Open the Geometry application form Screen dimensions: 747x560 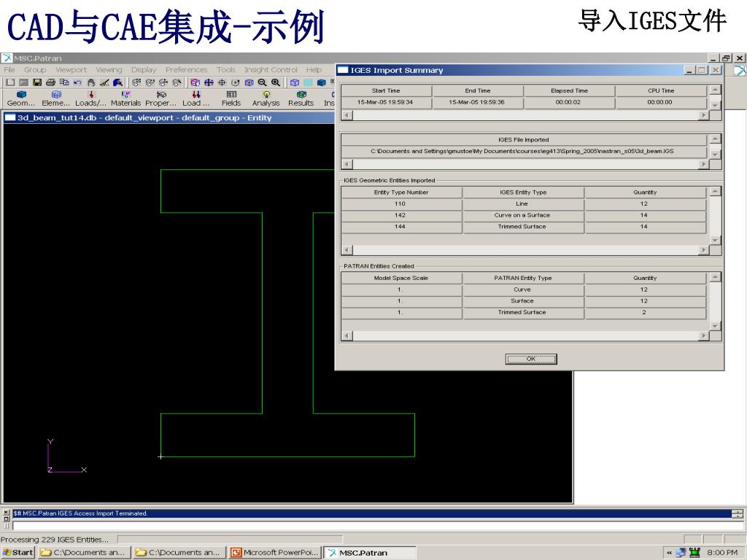(21, 98)
